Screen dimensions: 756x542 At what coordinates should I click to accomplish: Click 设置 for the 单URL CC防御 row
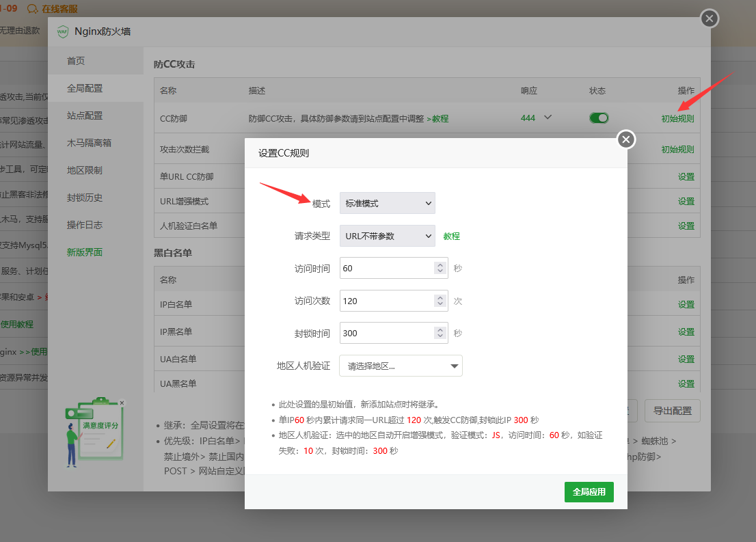click(686, 177)
